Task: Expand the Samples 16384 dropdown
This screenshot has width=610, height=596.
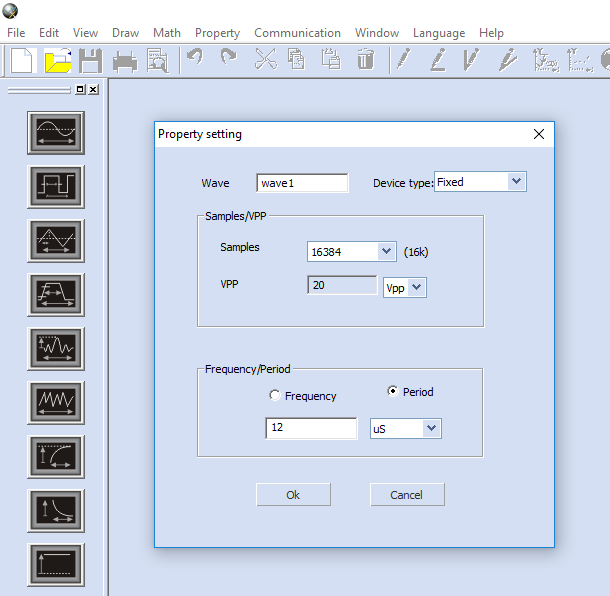Action: [386, 252]
